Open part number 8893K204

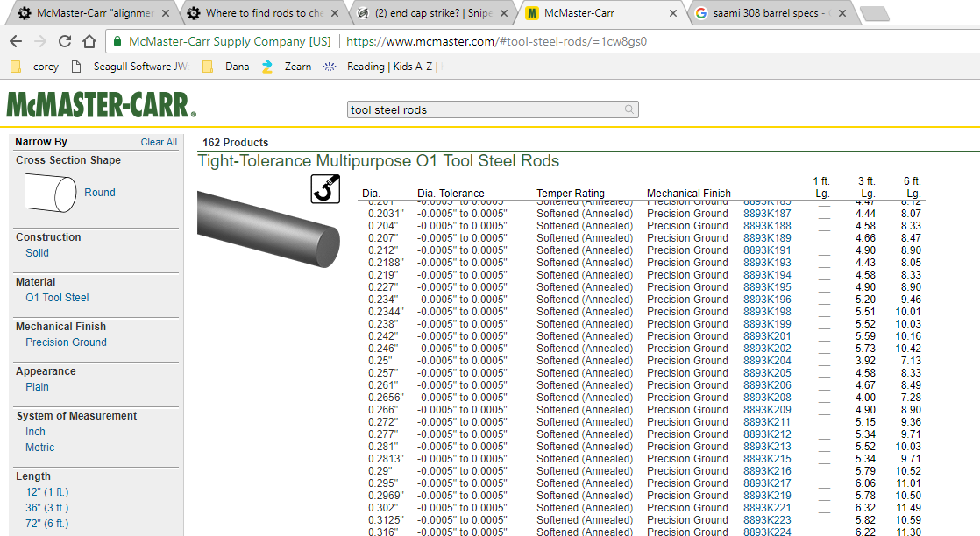point(767,361)
